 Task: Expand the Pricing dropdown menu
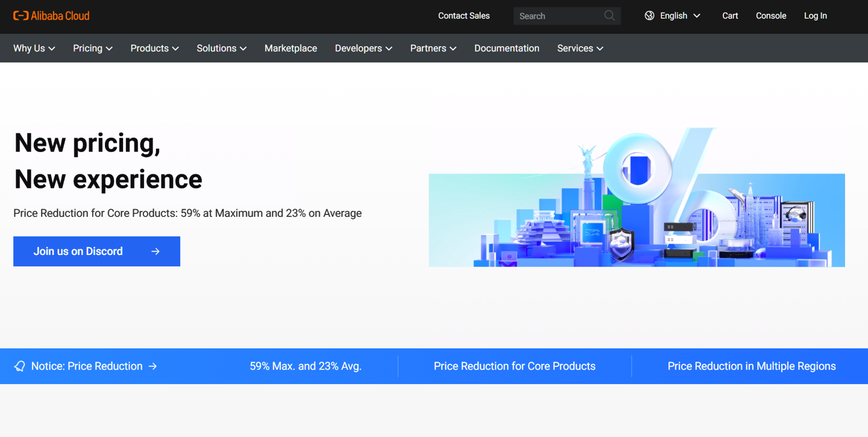pos(92,48)
